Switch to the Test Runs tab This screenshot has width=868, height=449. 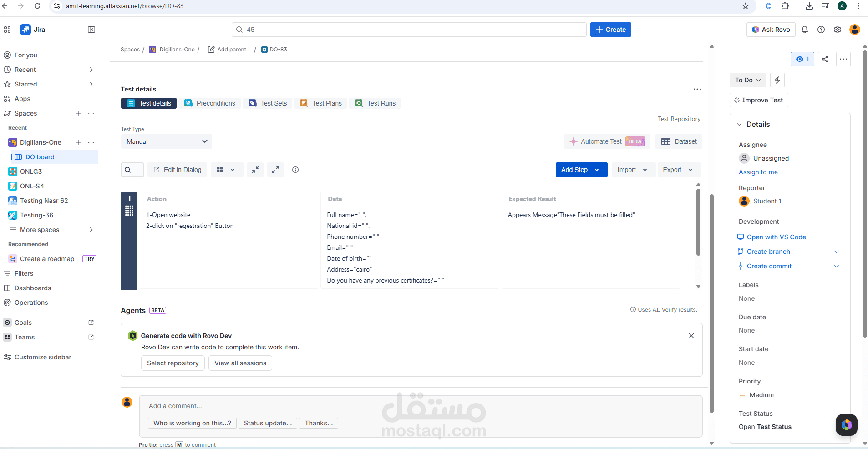(376, 103)
